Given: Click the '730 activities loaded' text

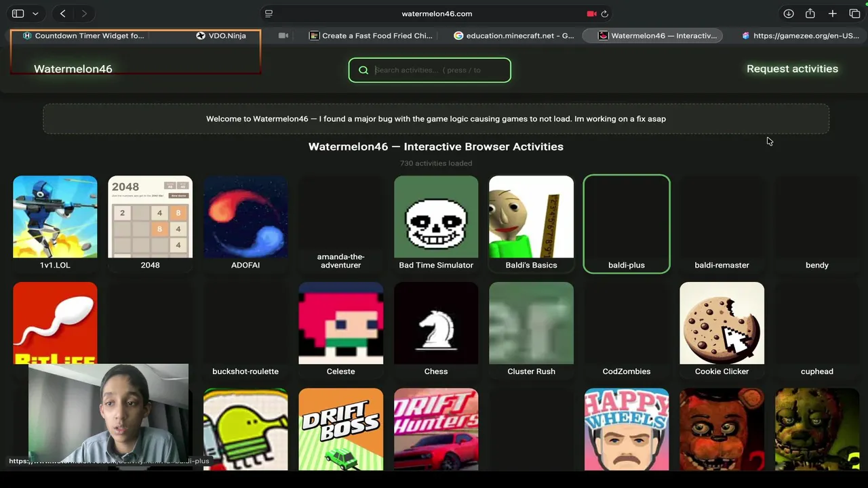Looking at the screenshot, I should click(436, 163).
